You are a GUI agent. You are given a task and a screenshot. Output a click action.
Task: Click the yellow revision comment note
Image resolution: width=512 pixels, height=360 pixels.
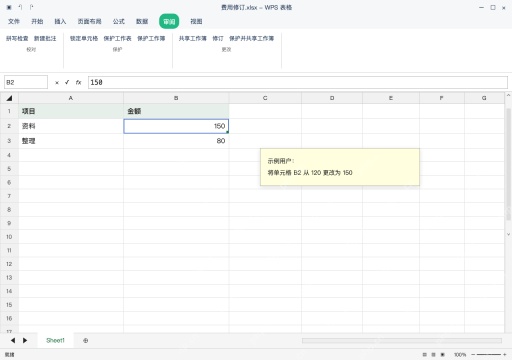[340, 167]
